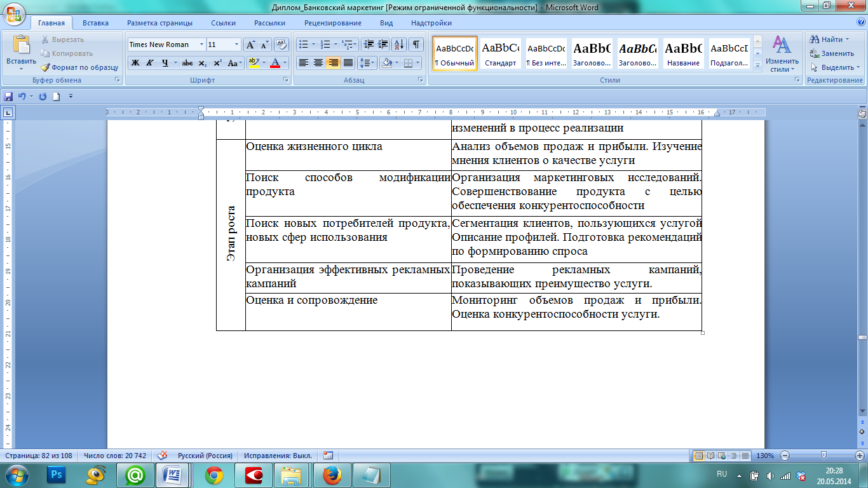Toggle show paragraph marks (¶)
Screen dimensions: 868x488
coord(416,44)
